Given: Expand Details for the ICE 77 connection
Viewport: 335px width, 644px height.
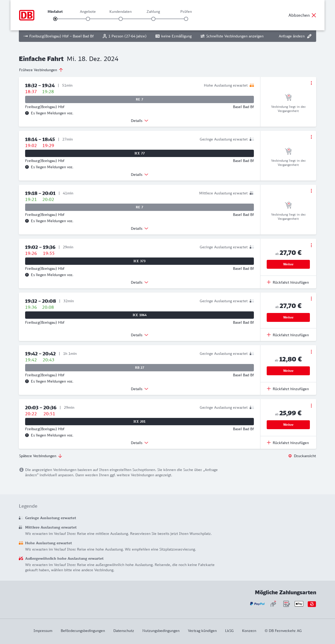Looking at the screenshot, I should pyautogui.click(x=139, y=175).
